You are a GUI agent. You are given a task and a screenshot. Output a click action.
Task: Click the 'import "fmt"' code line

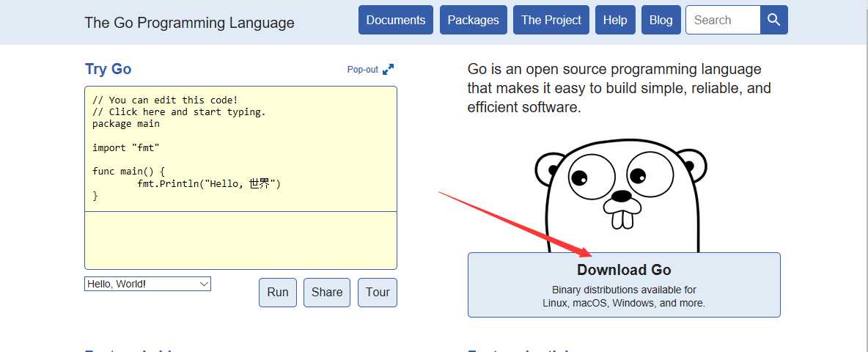(125, 148)
